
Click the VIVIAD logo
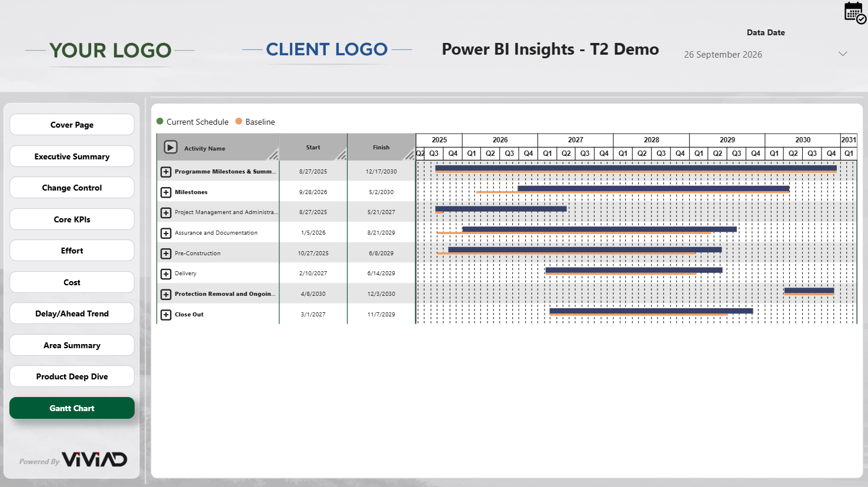tap(94, 459)
